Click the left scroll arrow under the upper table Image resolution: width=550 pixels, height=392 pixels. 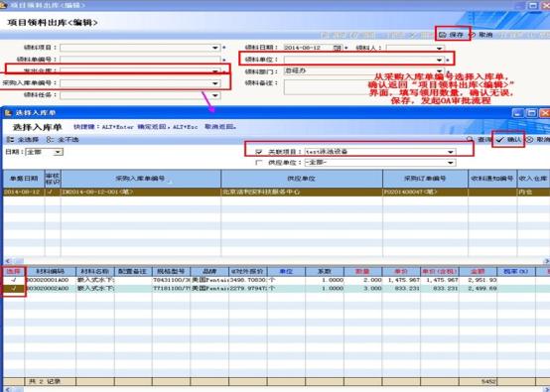[x=8, y=261]
